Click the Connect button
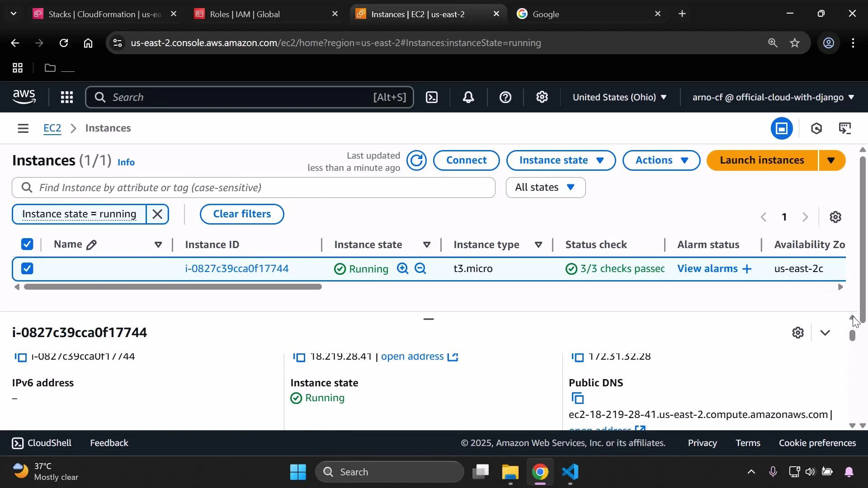Image resolution: width=868 pixels, height=488 pixels. 466,160
